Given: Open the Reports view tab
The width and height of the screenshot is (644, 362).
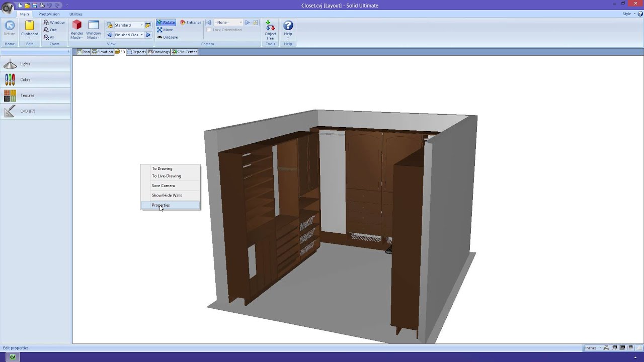Looking at the screenshot, I should [x=136, y=52].
